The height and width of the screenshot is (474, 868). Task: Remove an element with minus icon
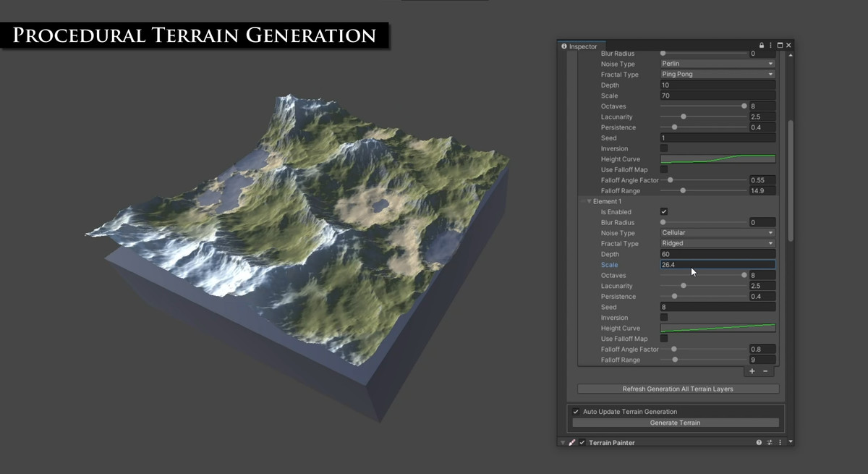click(x=765, y=371)
